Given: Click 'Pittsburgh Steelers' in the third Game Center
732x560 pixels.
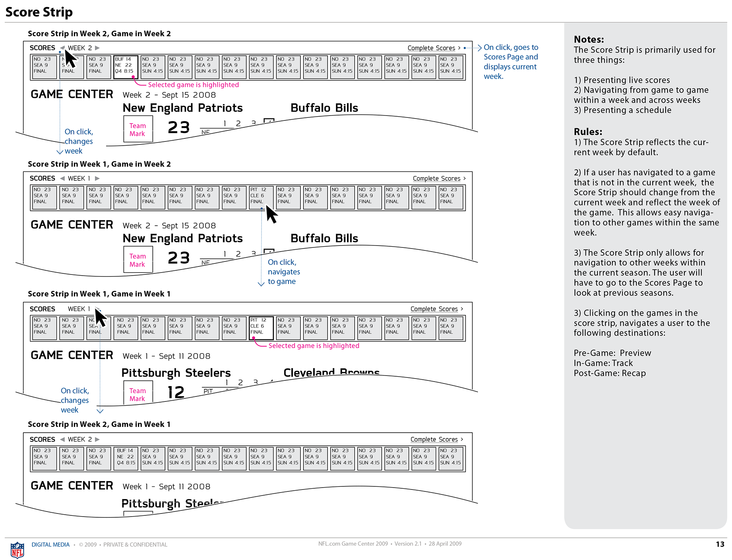Looking at the screenshot, I should click(x=176, y=373).
